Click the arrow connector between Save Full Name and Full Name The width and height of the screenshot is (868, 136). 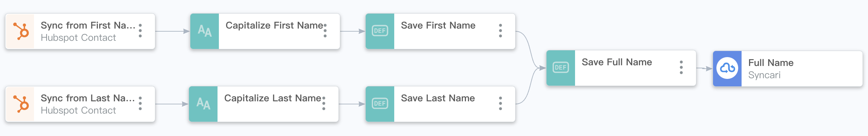pos(705,69)
